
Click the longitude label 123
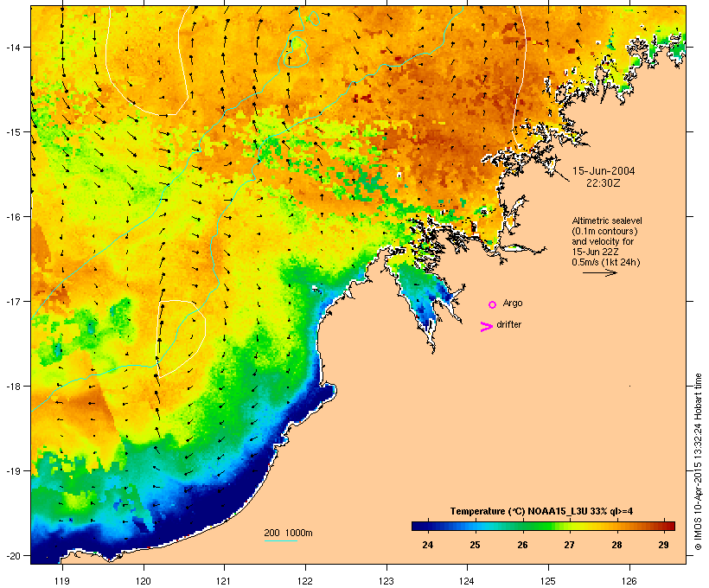(x=386, y=581)
